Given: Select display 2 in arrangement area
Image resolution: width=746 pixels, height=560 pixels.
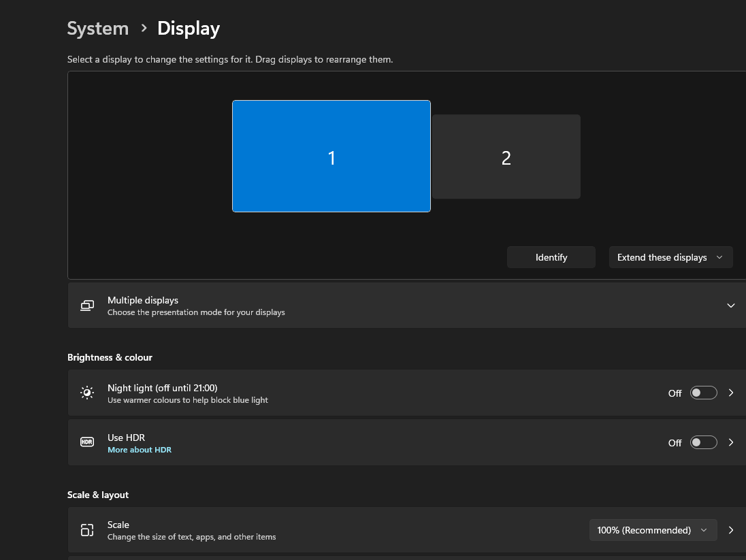Looking at the screenshot, I should tap(506, 157).
